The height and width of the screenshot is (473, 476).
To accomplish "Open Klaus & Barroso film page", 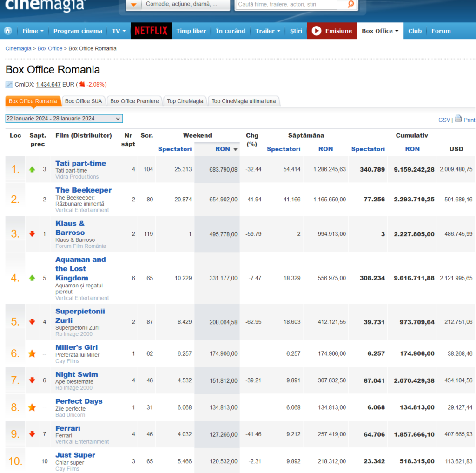I will coord(70,228).
